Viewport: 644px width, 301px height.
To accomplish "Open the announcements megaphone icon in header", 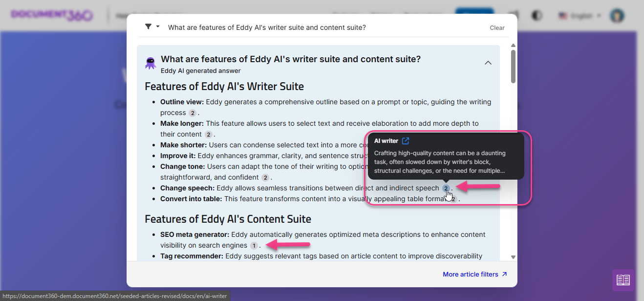I will pyautogui.click(x=513, y=15).
